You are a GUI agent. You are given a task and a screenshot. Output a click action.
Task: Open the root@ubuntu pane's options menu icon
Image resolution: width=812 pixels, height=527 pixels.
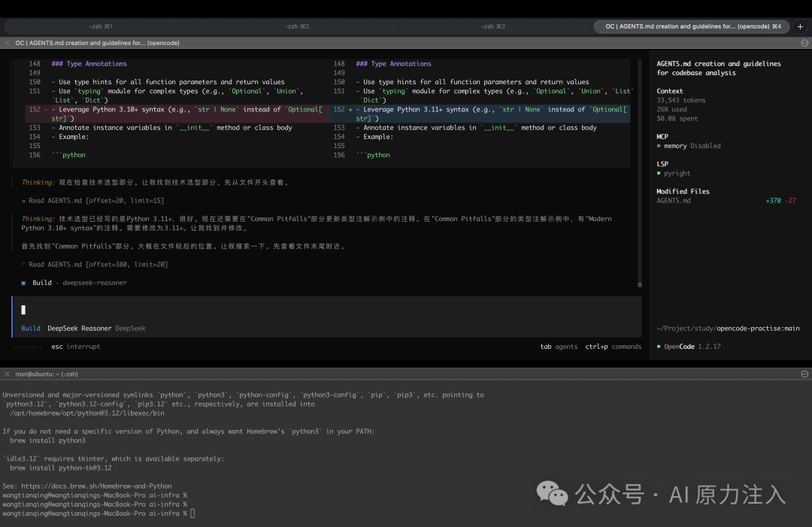(x=804, y=374)
